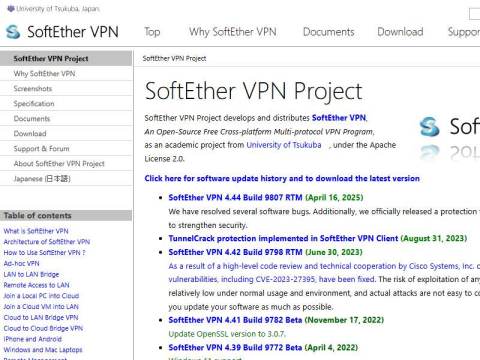This screenshot has height=360, width=480.
Task: Open TunnelCrack protection implemented link
Action: click(283, 238)
